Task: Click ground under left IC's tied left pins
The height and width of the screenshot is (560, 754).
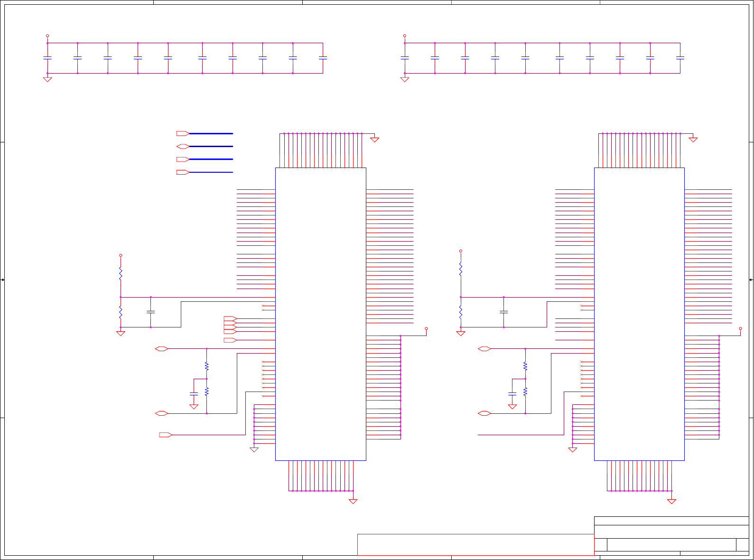Action: [254, 449]
